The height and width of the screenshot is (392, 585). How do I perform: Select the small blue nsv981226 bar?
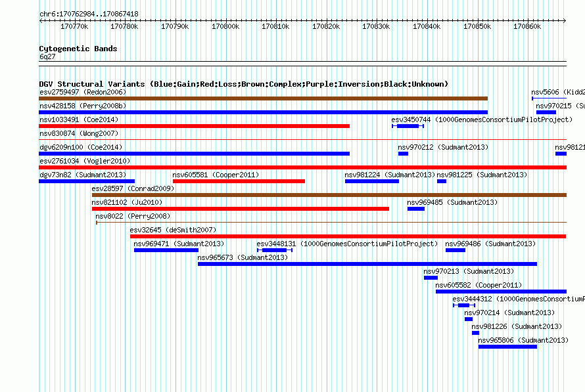pyautogui.click(x=475, y=333)
